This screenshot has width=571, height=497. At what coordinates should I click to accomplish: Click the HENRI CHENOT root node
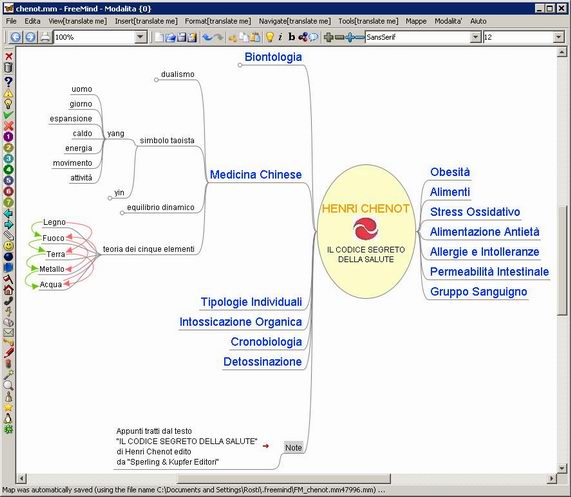pos(366,232)
